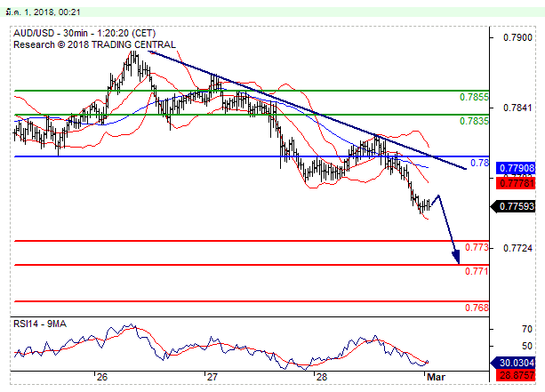The width and height of the screenshot is (545, 392).
Task: Click the timestamp text '1, 2018, 00:21'
Action: pyautogui.click(x=52, y=12)
